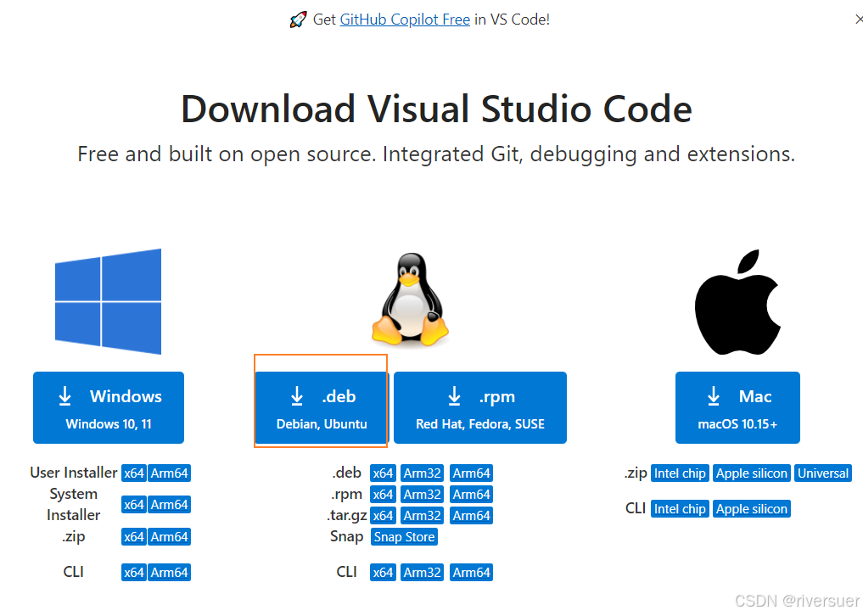
Task: Download VS Code for Windows 10, 11
Action: [x=108, y=407]
